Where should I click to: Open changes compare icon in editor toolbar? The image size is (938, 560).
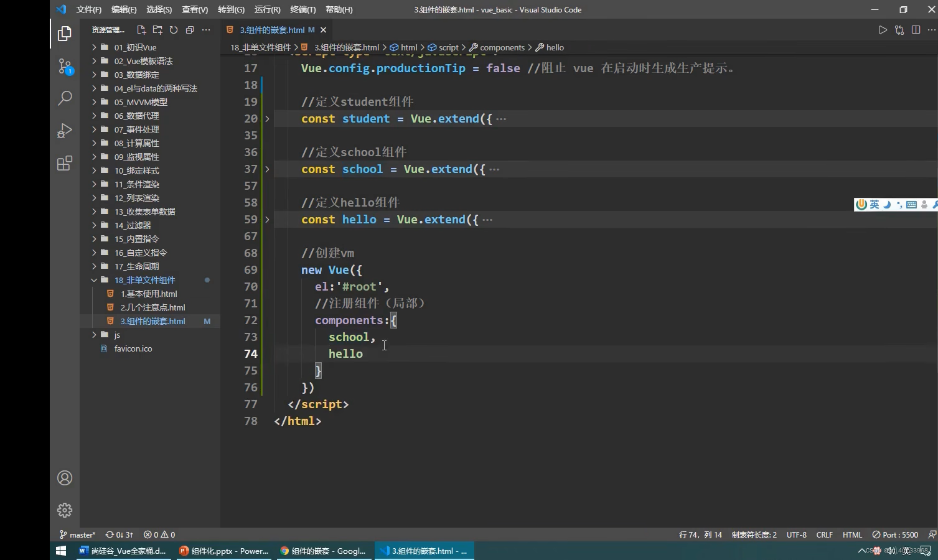tap(899, 30)
